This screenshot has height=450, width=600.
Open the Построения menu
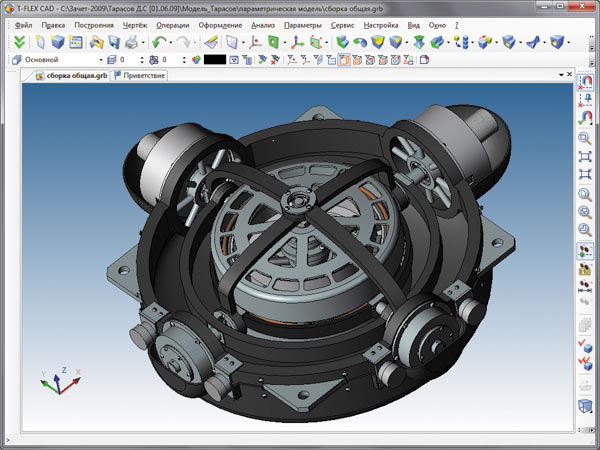click(94, 25)
